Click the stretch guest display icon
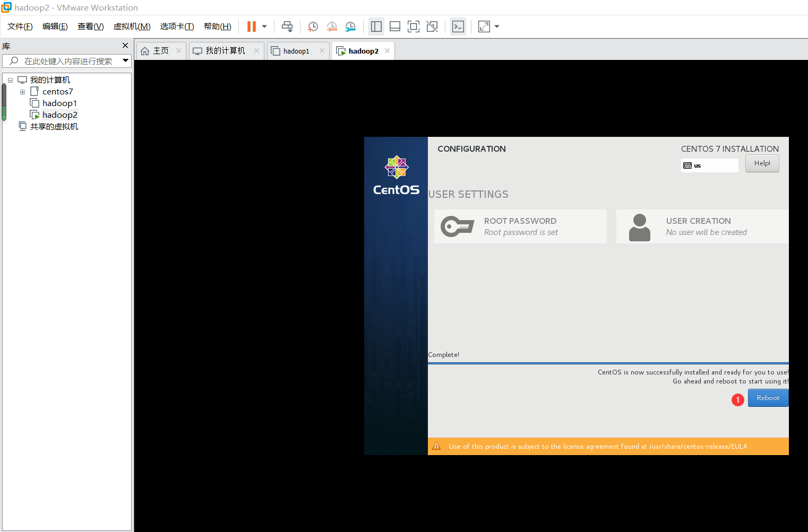This screenshot has width=808, height=532. pos(484,27)
